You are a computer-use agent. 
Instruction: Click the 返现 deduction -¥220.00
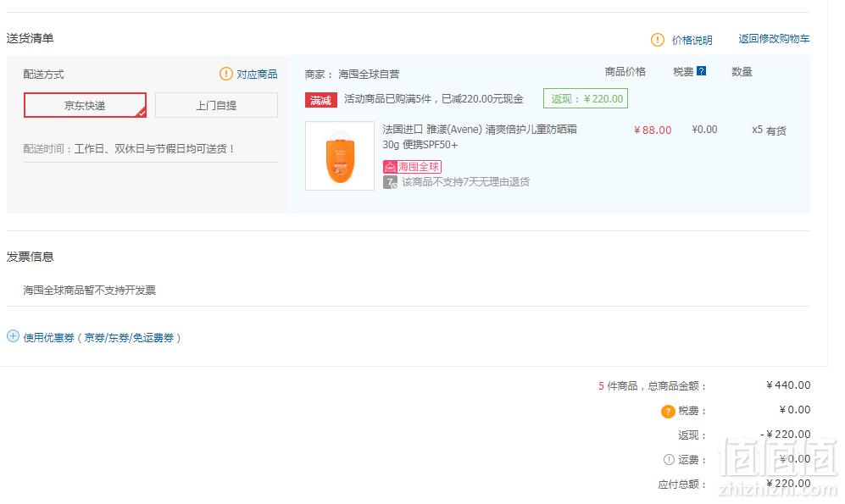coord(785,434)
